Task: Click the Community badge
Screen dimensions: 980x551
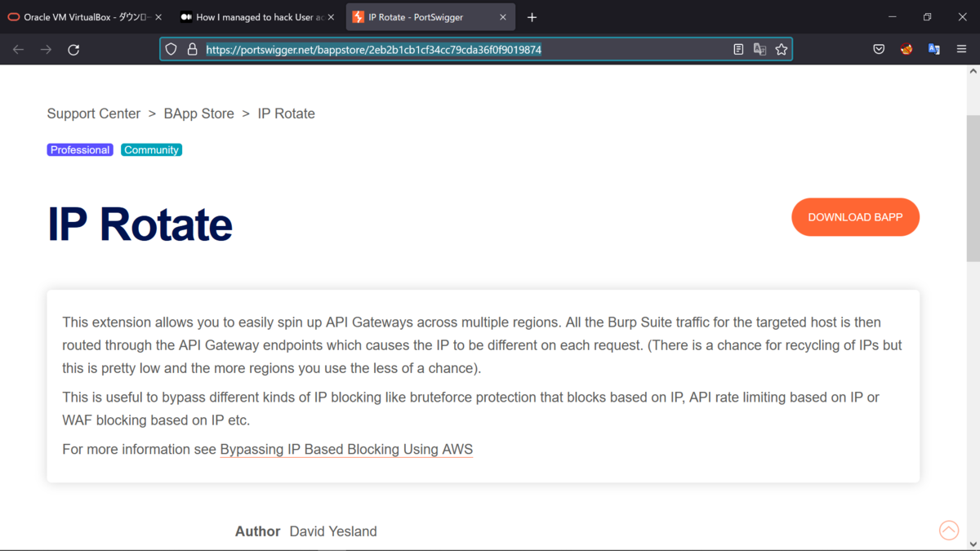Action: tap(152, 150)
